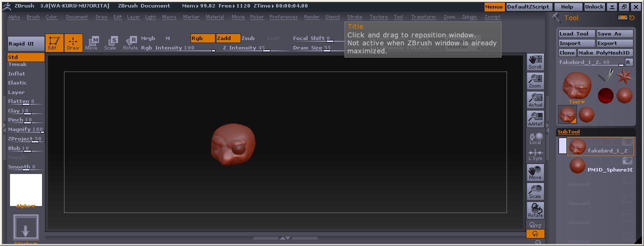Click Make PolyMesh3D button
This screenshot has height=246, width=644.
tap(605, 52)
